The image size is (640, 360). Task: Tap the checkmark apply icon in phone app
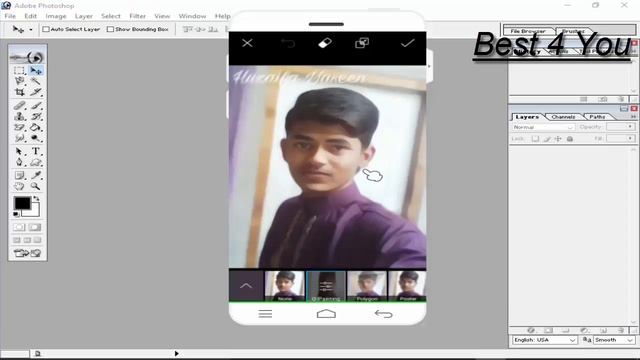point(407,43)
